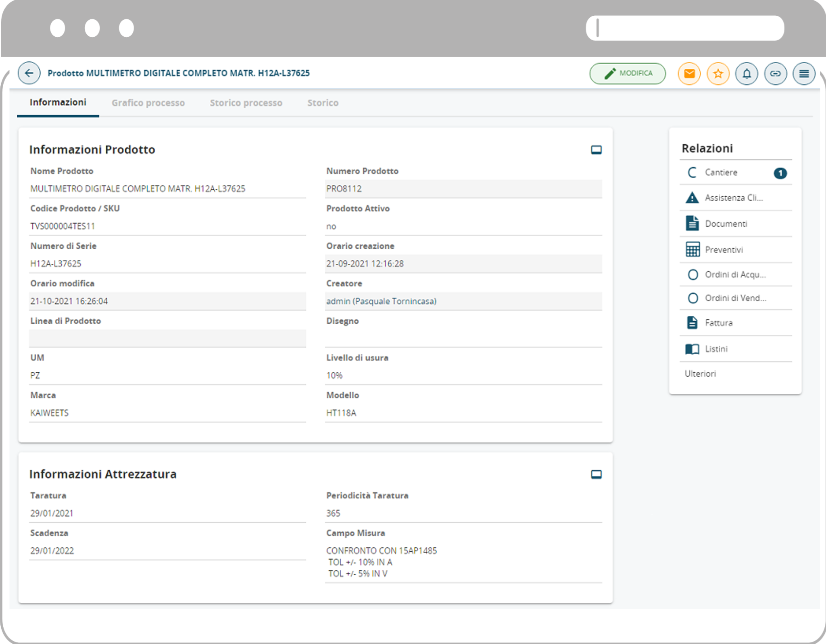
Task: Open the Documenti relation label
Action: (x=726, y=224)
